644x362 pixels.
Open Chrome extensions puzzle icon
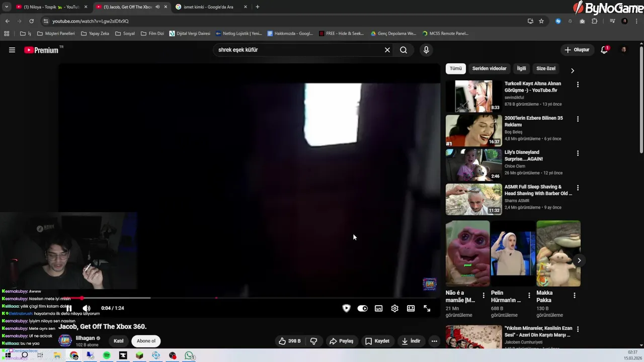594,21
